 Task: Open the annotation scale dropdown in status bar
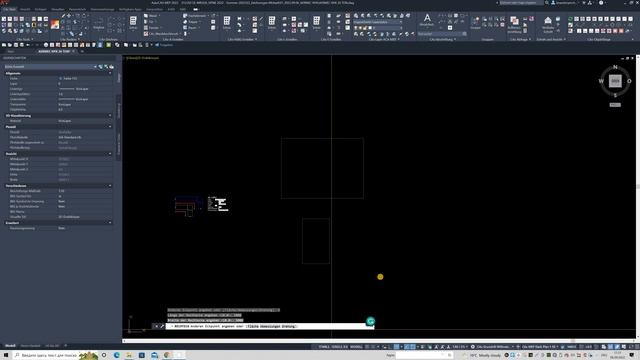tap(460, 347)
